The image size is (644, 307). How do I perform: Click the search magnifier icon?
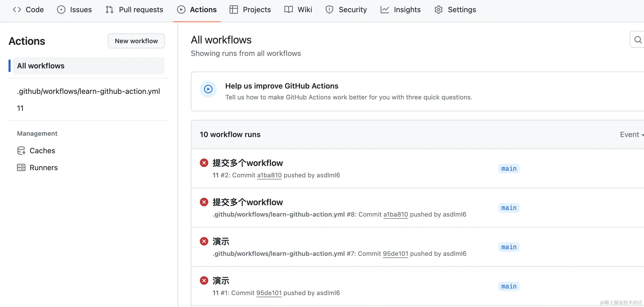point(638,40)
